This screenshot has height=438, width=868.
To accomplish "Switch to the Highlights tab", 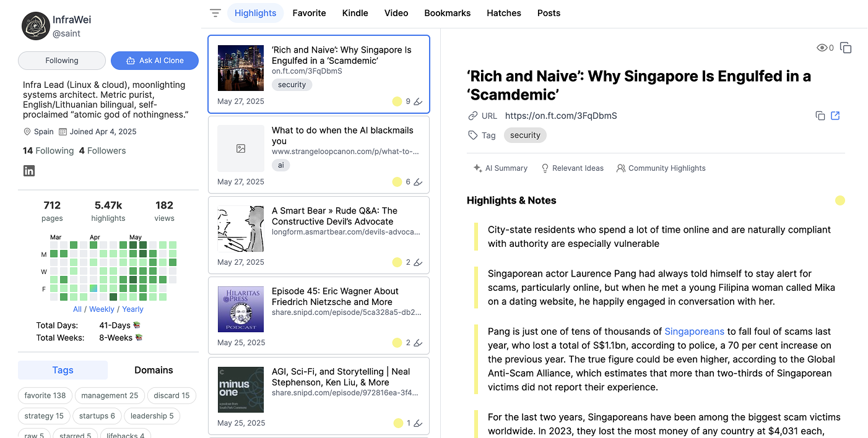I will pyautogui.click(x=256, y=13).
